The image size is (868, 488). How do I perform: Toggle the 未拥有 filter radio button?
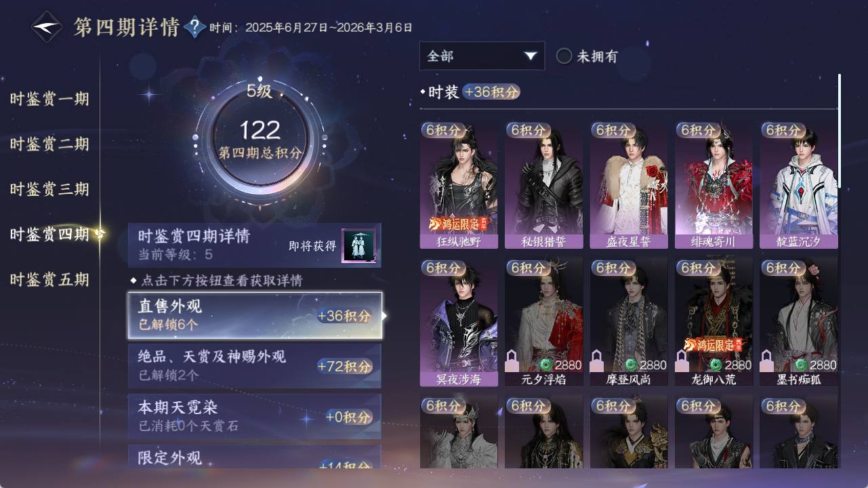coord(564,56)
